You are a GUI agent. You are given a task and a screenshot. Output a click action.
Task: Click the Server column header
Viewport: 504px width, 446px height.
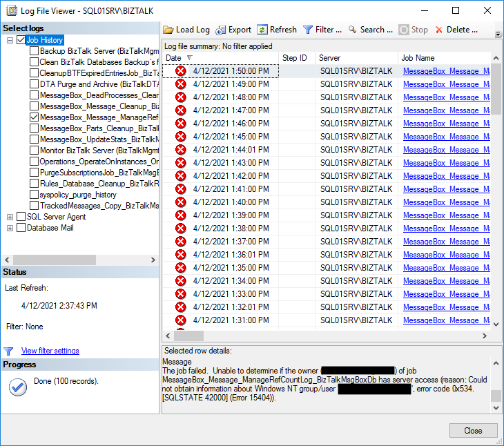coord(329,58)
